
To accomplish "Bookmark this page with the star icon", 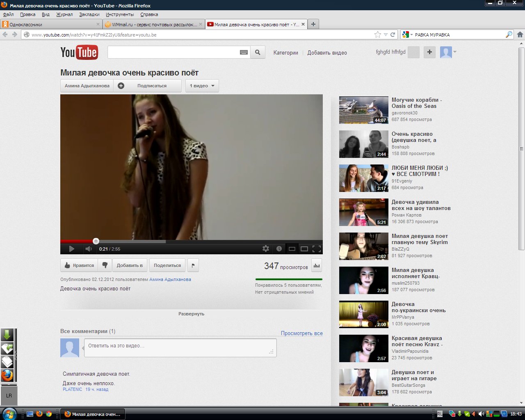I will pyautogui.click(x=378, y=34).
